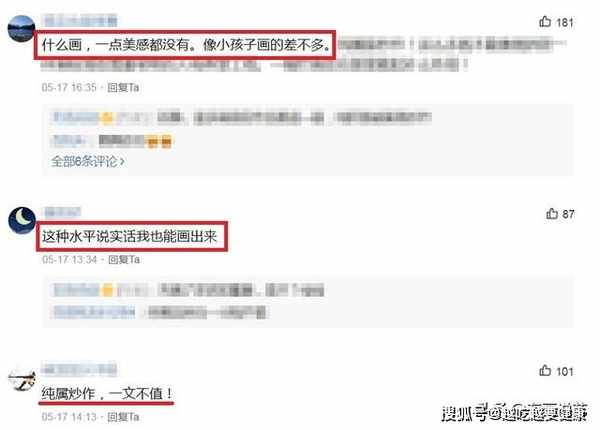The image size is (600, 430).
Task: Open the Sohu watermark account link
Action: (515, 414)
